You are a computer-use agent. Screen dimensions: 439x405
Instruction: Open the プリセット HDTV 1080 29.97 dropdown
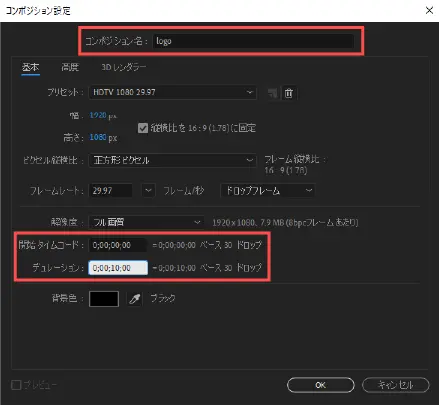[173, 92]
